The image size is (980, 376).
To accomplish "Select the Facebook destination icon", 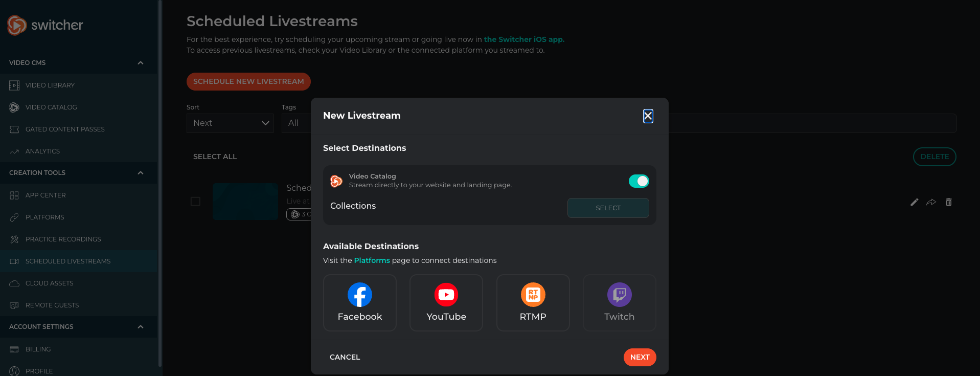I will [x=360, y=295].
